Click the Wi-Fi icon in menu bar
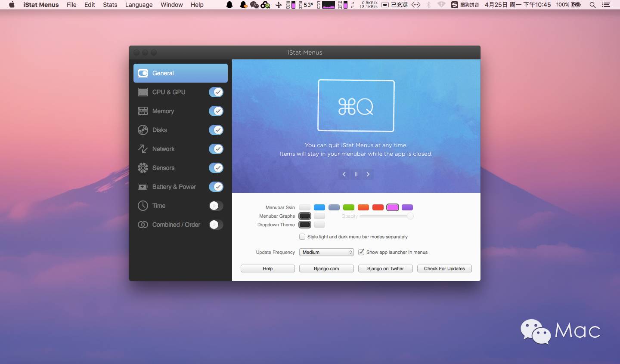 click(441, 5)
